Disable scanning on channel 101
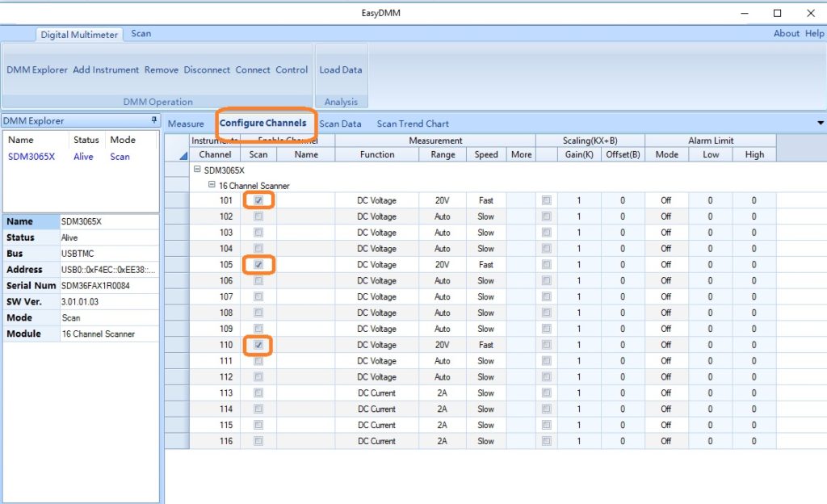 click(x=258, y=200)
